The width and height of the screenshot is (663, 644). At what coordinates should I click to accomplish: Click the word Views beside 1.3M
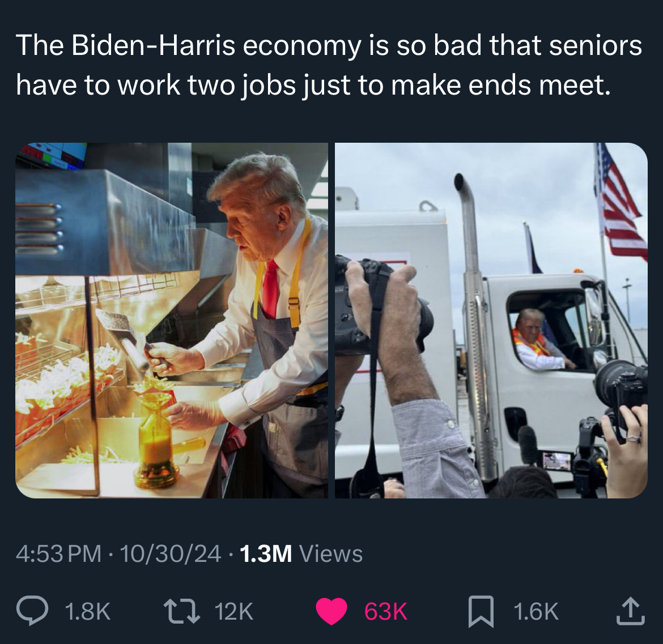(331, 553)
